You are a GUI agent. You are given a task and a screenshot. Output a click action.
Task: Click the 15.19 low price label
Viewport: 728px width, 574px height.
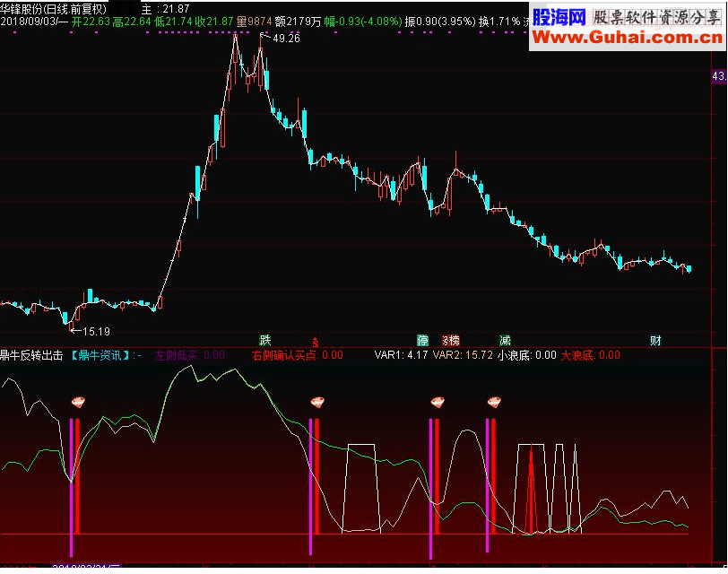(96, 332)
